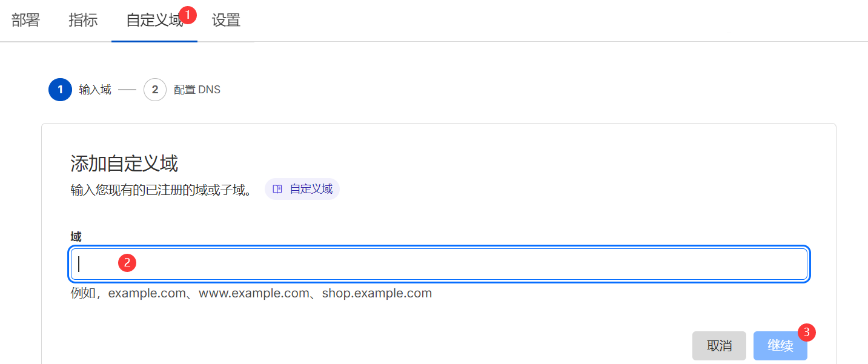Go to the 设置 tab
The height and width of the screenshot is (364, 868).
pos(226,21)
